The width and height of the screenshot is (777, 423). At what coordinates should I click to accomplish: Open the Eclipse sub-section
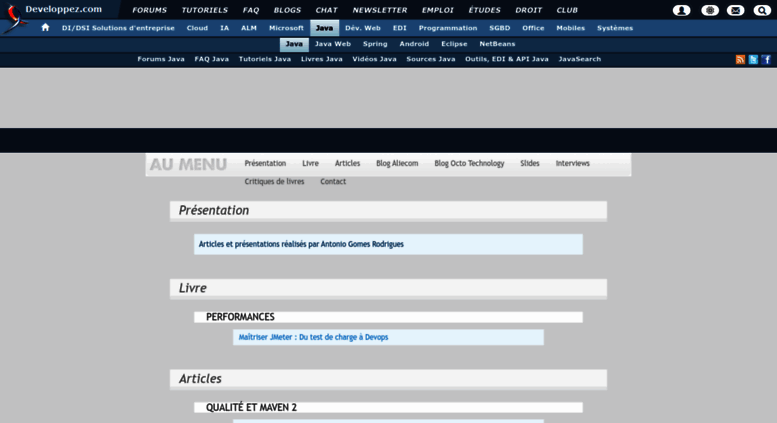click(454, 44)
